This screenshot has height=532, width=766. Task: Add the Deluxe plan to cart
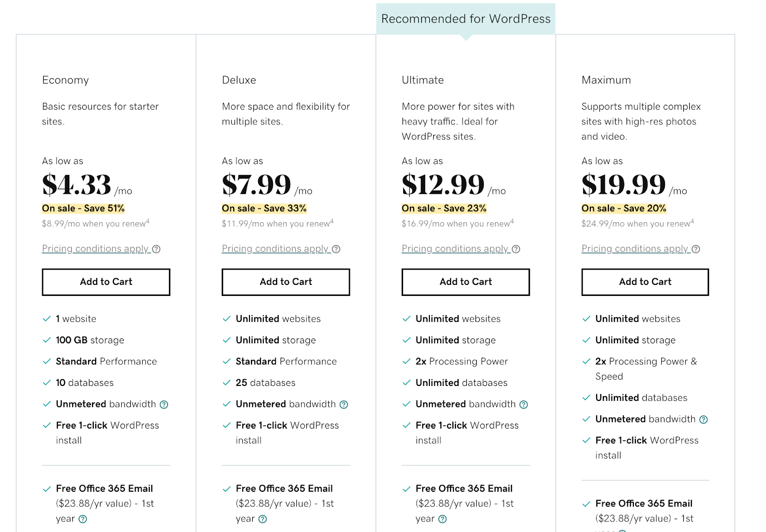[x=286, y=282]
